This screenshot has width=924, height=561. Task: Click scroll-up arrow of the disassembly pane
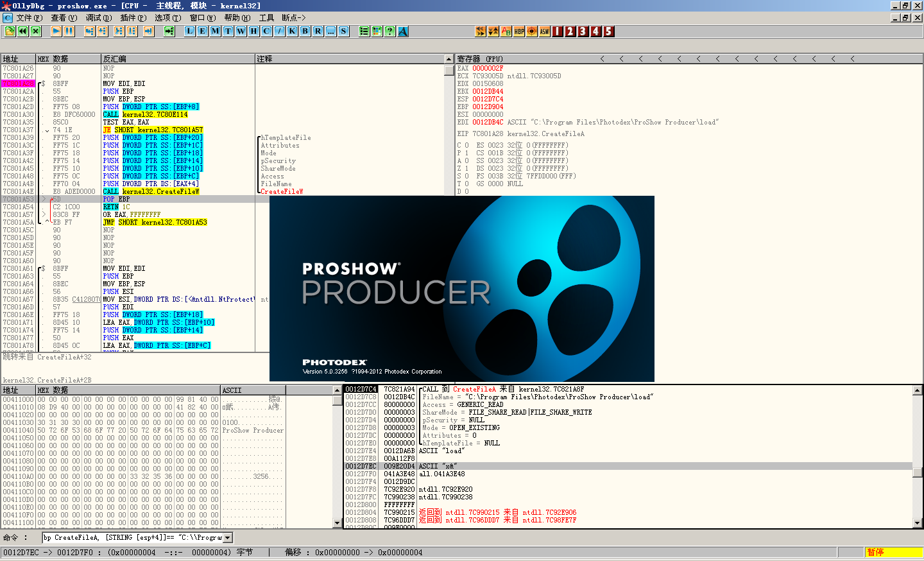click(449, 59)
